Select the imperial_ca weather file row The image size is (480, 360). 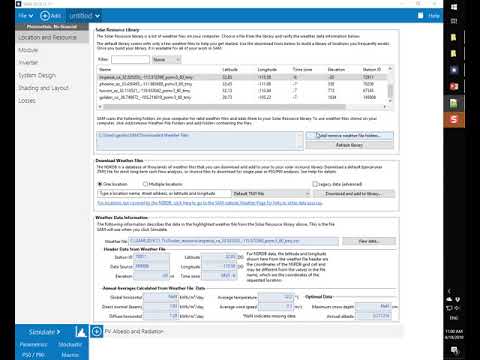pyautogui.click(x=242, y=77)
